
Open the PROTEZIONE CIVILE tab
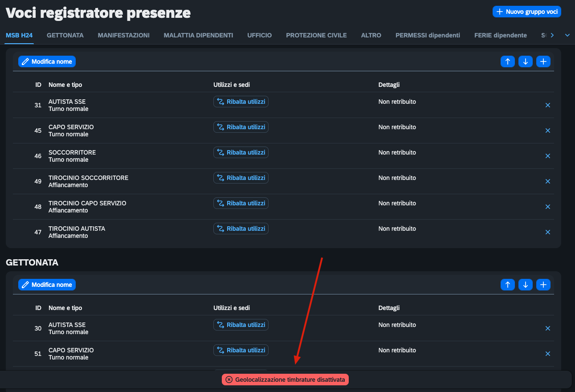(316, 35)
